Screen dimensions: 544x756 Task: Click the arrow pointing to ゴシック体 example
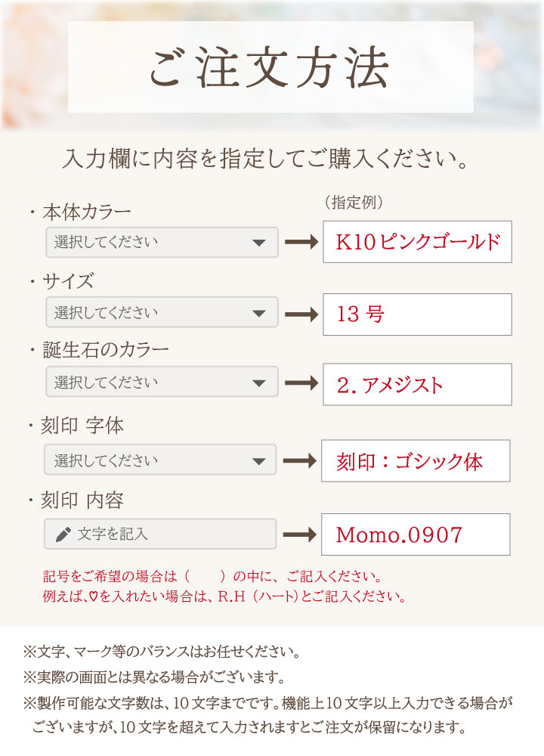coord(300,460)
